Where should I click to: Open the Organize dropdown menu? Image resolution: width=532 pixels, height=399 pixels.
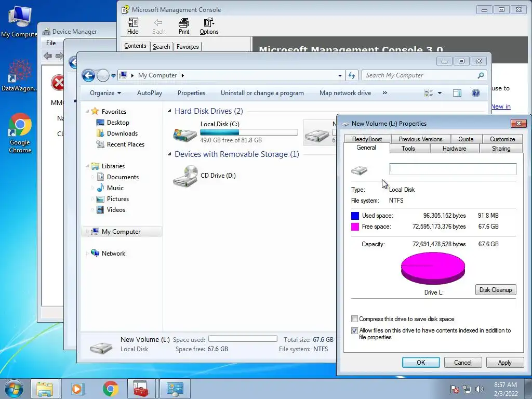tap(105, 93)
